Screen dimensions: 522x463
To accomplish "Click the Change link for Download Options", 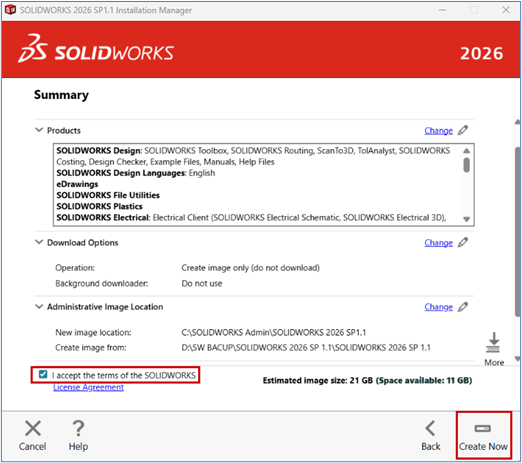I will click(438, 243).
